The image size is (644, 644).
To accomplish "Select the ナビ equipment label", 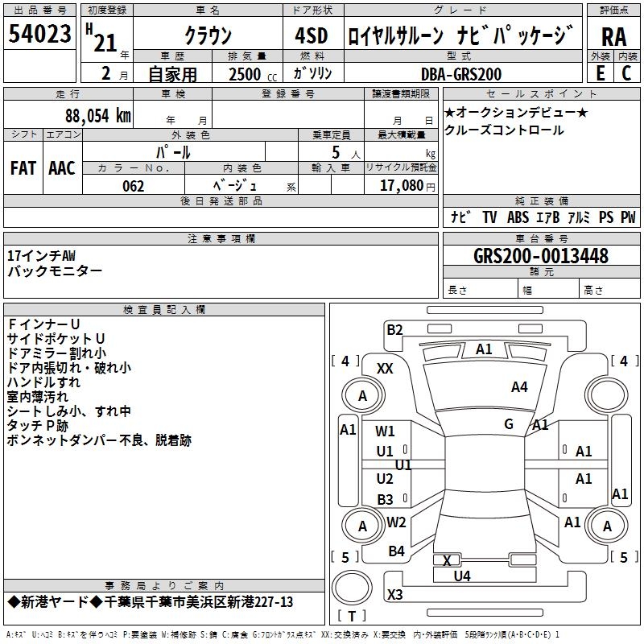I will pos(460,217).
